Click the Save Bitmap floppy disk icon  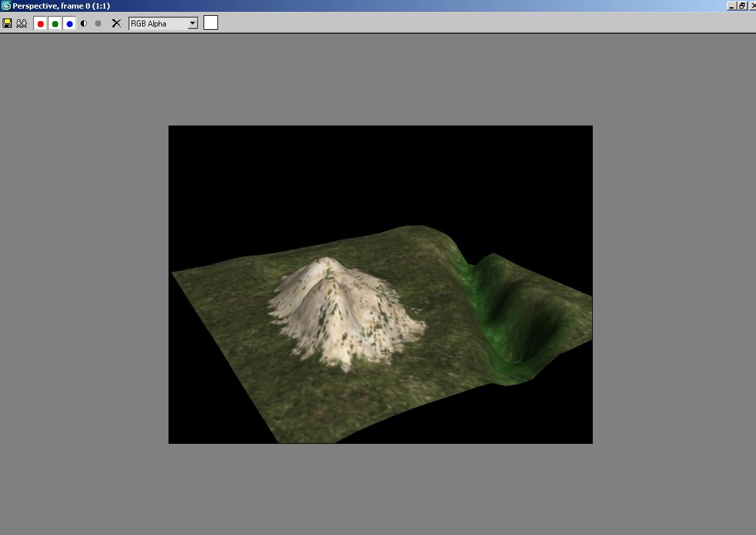click(x=7, y=23)
